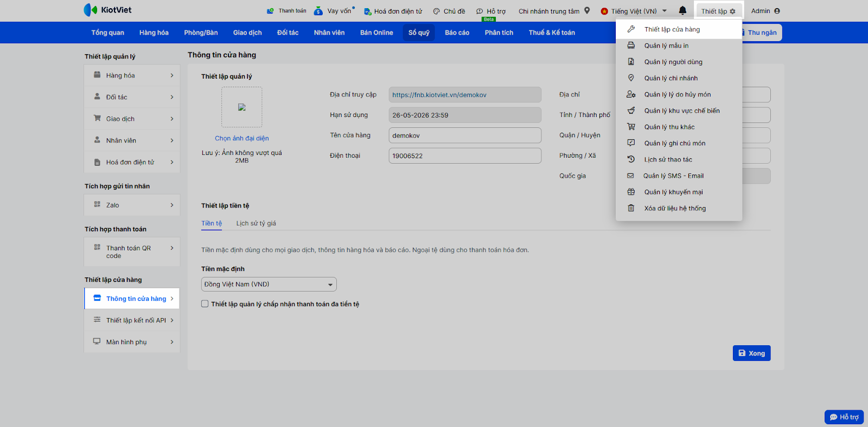
Task: Enable multi-currency payment acceptance checkbox
Action: point(205,304)
